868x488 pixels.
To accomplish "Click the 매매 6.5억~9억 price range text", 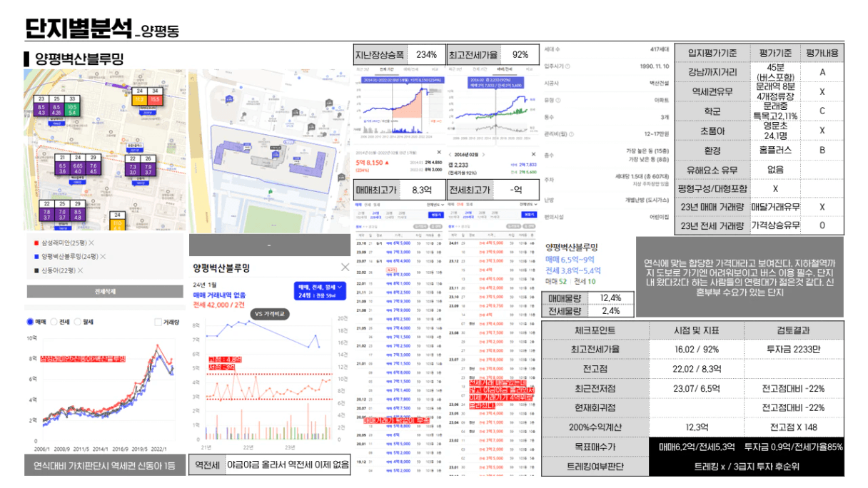I will coord(570,260).
